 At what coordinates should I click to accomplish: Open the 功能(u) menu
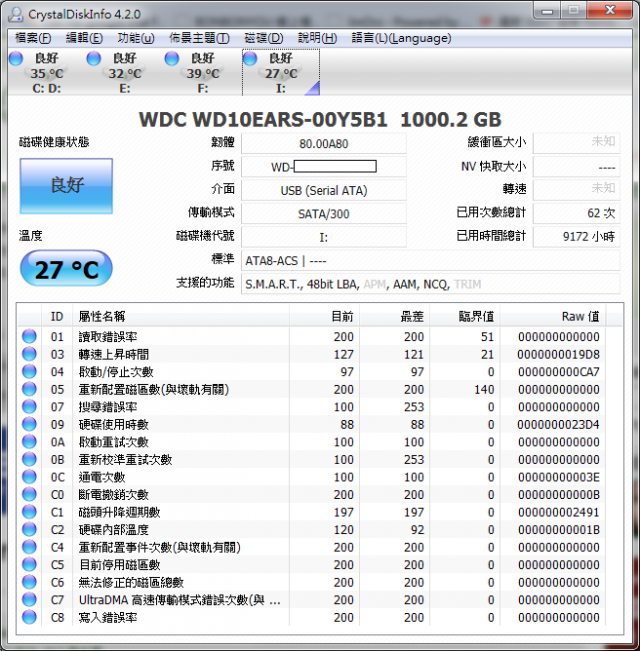click(136, 38)
